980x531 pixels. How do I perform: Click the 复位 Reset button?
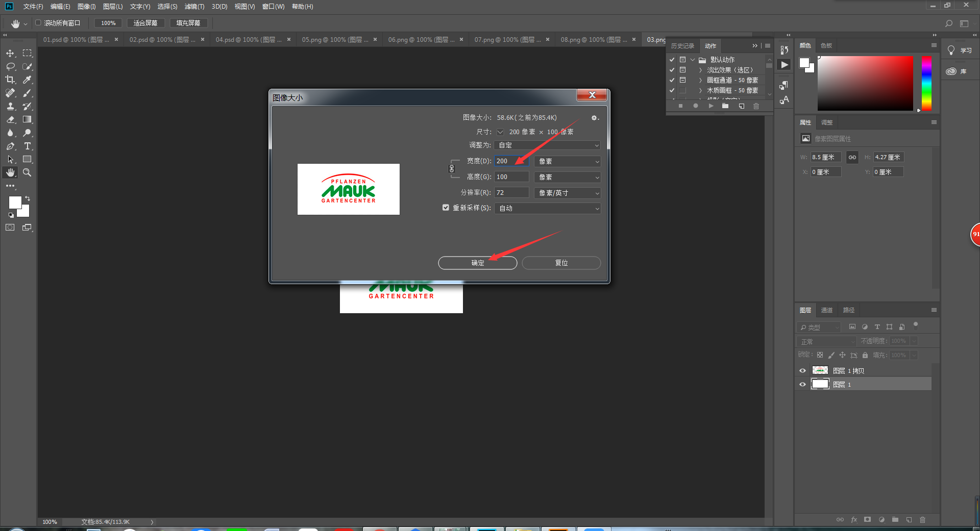tap(561, 263)
